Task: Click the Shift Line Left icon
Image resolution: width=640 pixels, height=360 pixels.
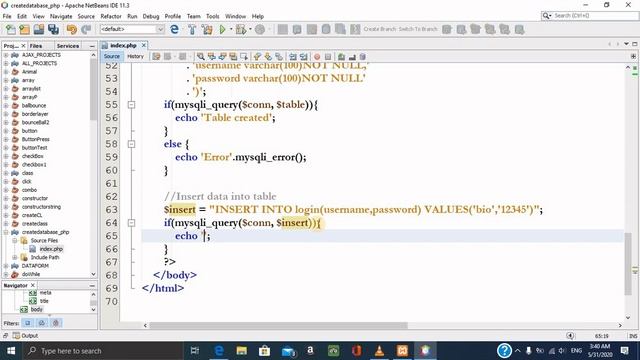Action: click(x=293, y=57)
